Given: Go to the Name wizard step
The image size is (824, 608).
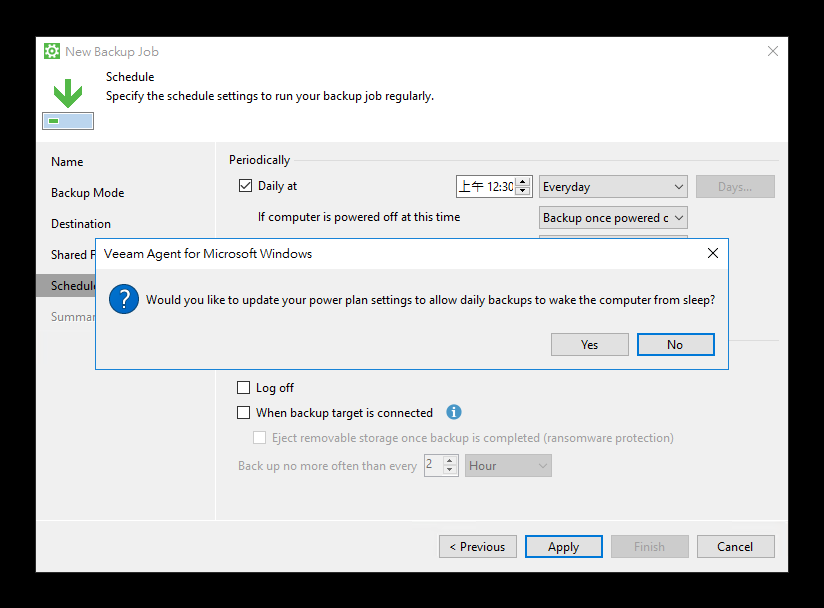Looking at the screenshot, I should click(67, 162).
